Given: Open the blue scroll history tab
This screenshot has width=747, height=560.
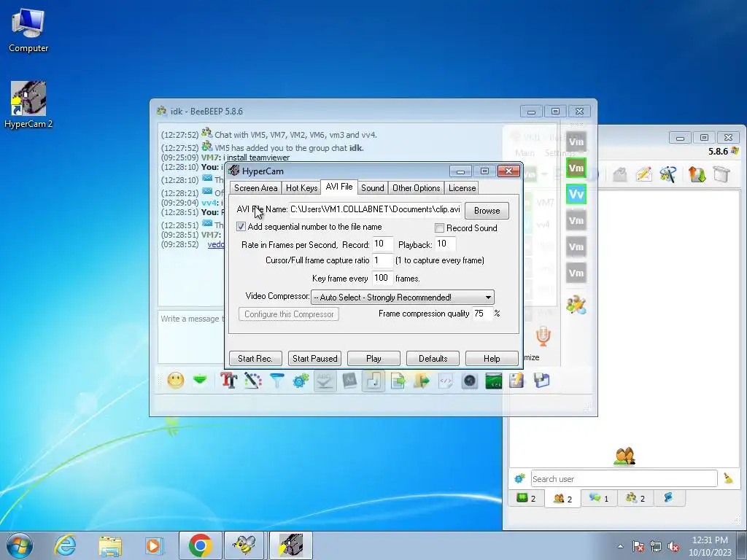Looking at the screenshot, I should point(668,499).
